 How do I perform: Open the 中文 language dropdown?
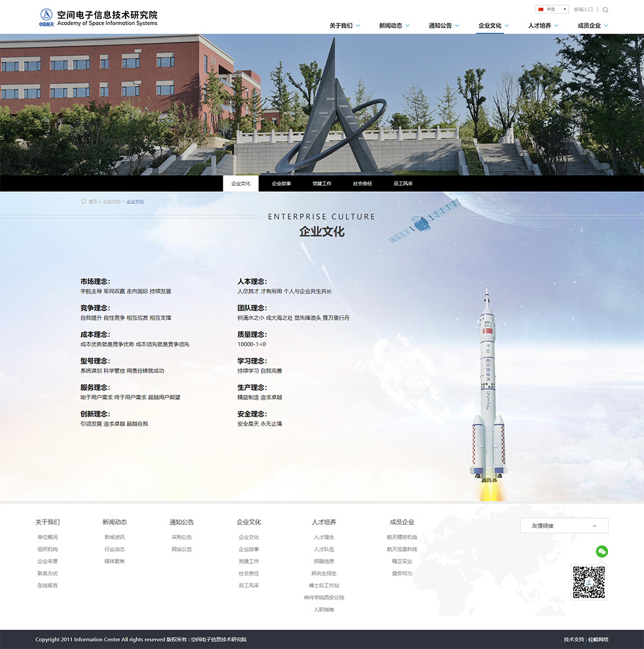(x=552, y=10)
